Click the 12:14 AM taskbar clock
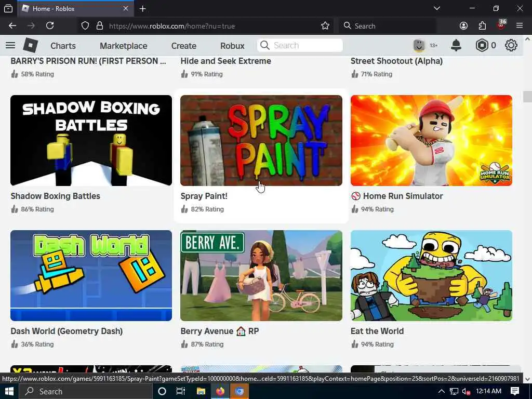Viewport: 532px width, 399px height. (x=488, y=391)
